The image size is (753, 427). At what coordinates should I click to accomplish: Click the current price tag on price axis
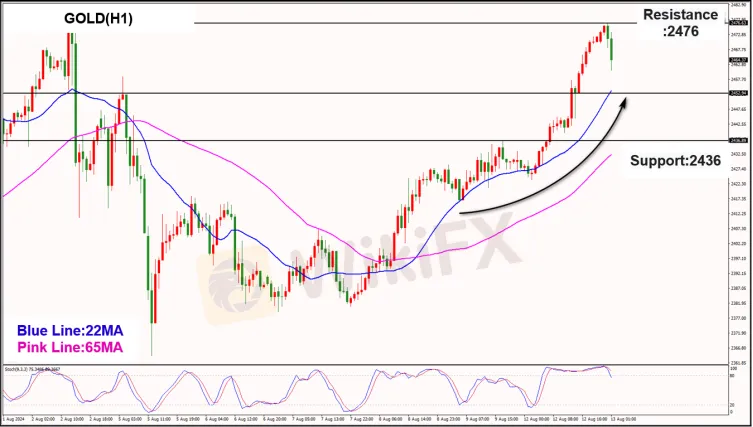click(x=738, y=59)
